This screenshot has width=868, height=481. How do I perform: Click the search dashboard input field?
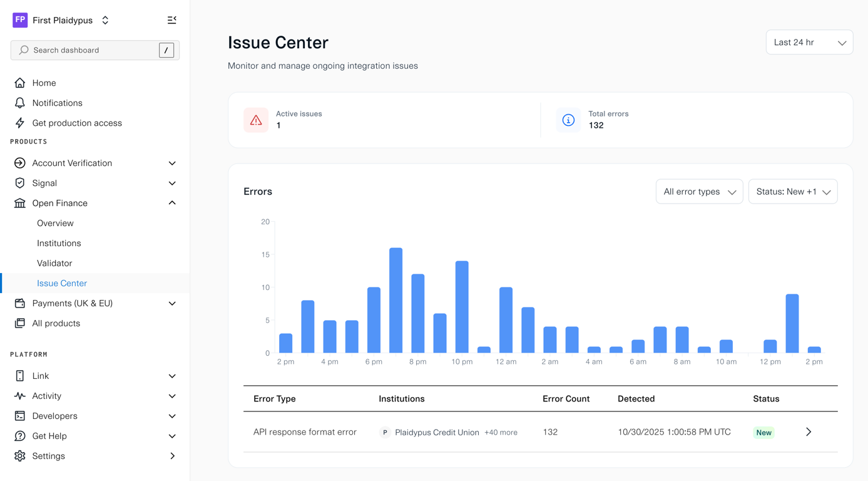pyautogui.click(x=88, y=50)
